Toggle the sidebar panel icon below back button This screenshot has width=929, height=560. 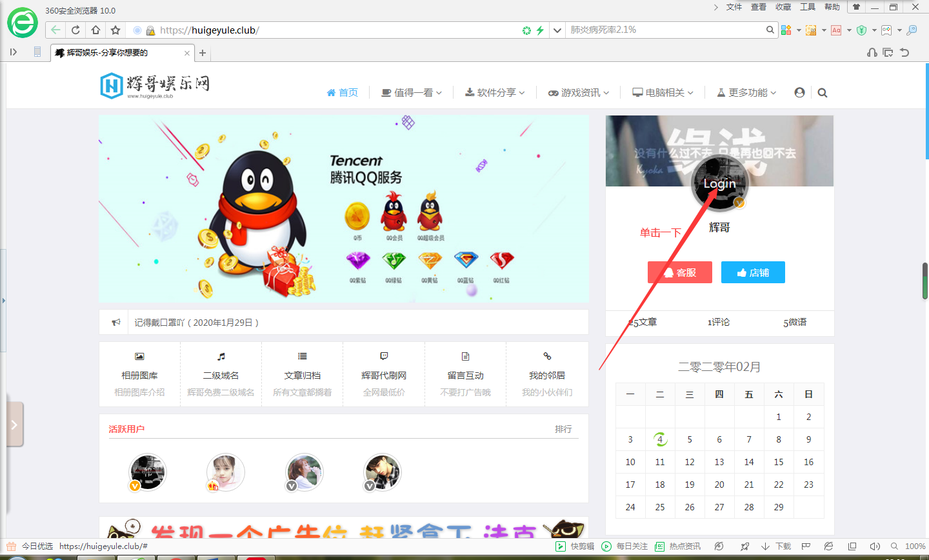click(x=13, y=52)
